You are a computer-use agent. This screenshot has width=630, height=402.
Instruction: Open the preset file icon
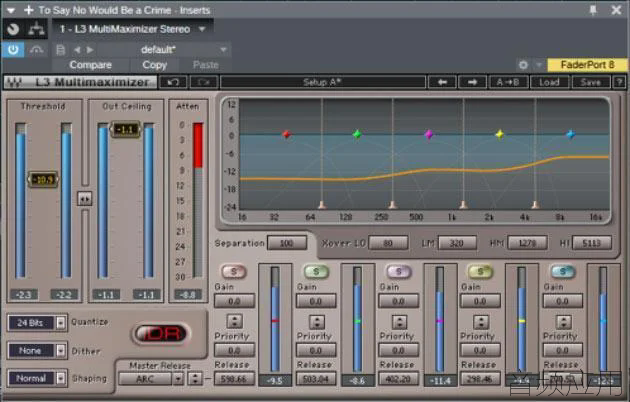pos(61,50)
